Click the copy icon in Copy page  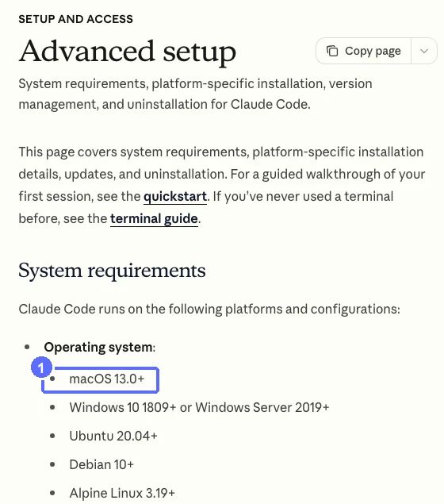(x=332, y=51)
